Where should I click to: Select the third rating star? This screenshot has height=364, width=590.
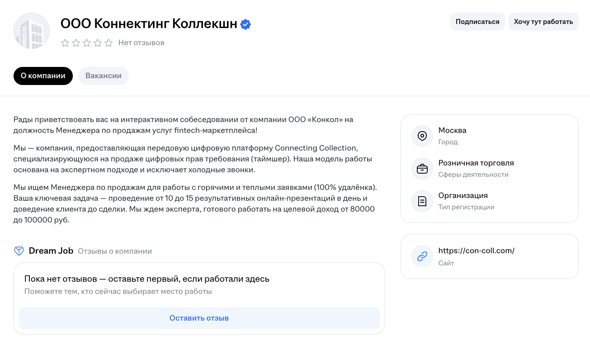point(87,43)
